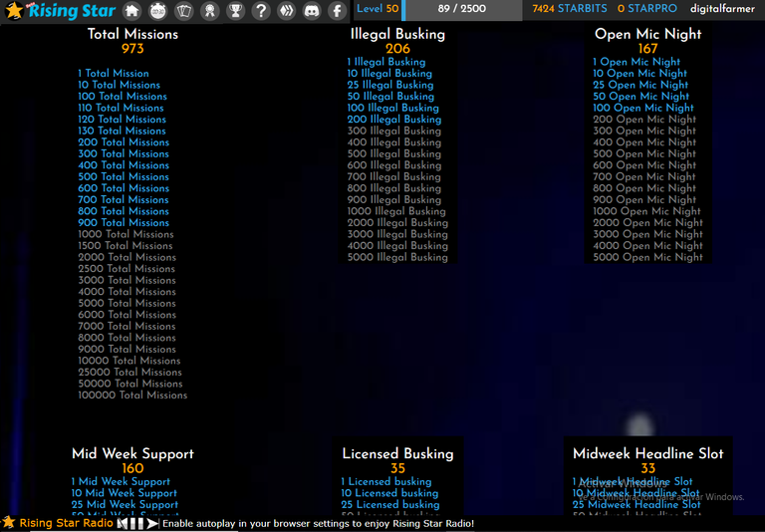The height and width of the screenshot is (532, 765).
Task: Open the Hive logo icon
Action: [287, 11]
